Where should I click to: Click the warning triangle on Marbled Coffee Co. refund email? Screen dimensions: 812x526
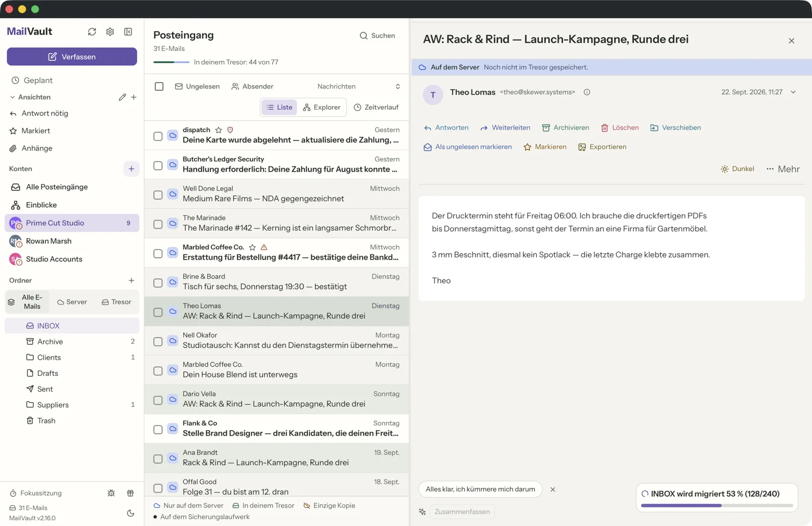pos(264,247)
